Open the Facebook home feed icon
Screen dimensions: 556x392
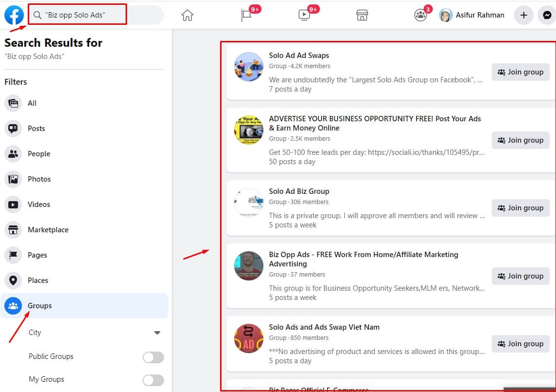187,15
